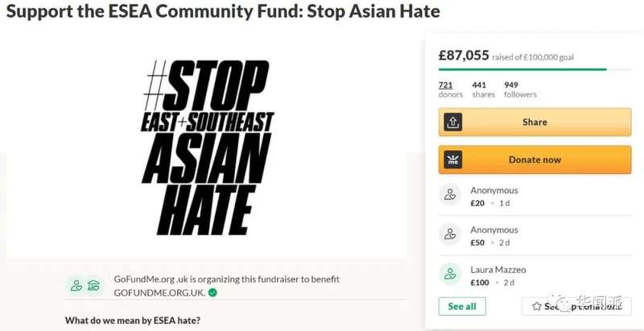Viewport: 644px width, 331px height.
Task: Open the See all donations button
Action: point(462,306)
